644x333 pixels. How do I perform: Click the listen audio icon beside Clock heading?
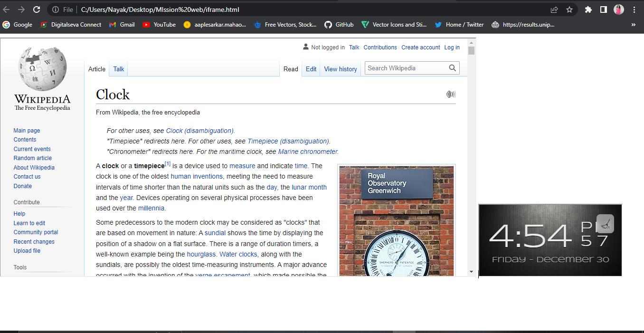[x=450, y=94]
